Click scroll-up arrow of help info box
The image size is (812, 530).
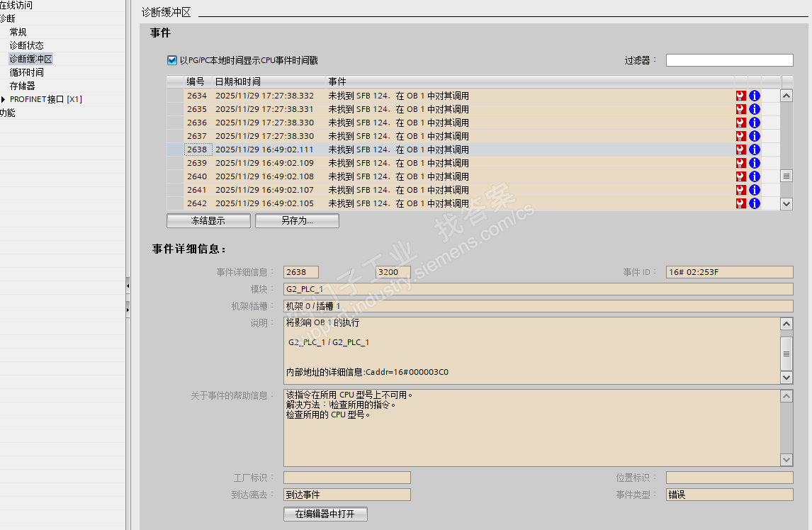786,396
